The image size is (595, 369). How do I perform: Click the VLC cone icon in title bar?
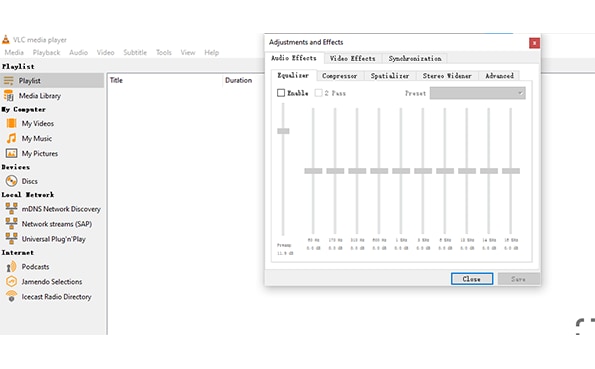click(6, 39)
